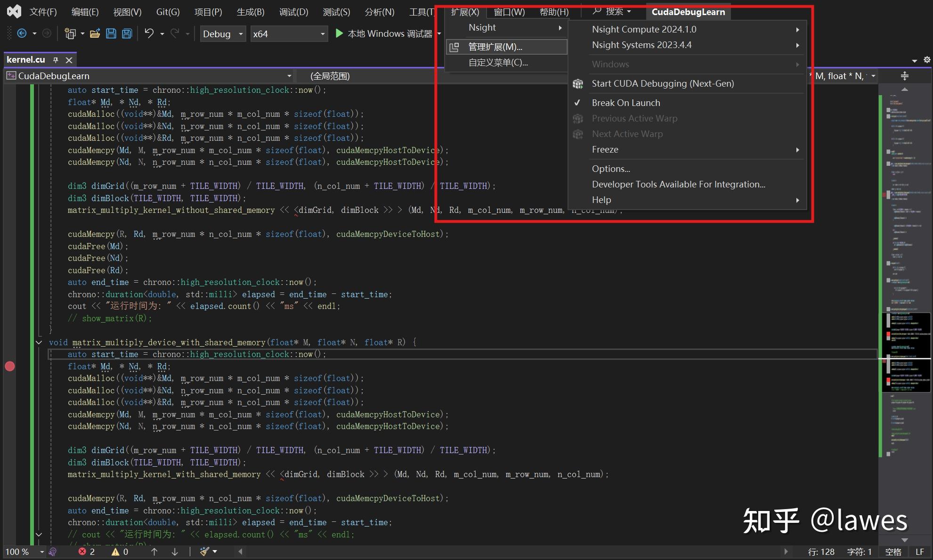Pin the kernel.cu tab
This screenshot has height=560, width=933.
56,60
